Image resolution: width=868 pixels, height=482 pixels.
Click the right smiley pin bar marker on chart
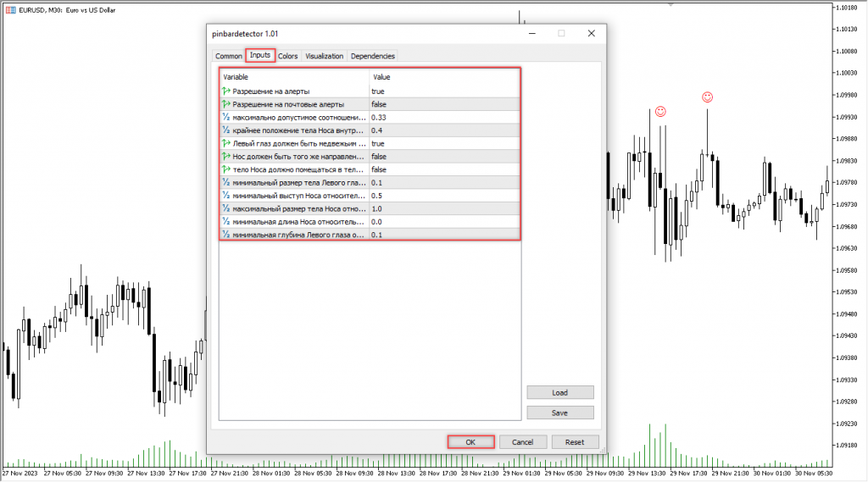coord(707,97)
